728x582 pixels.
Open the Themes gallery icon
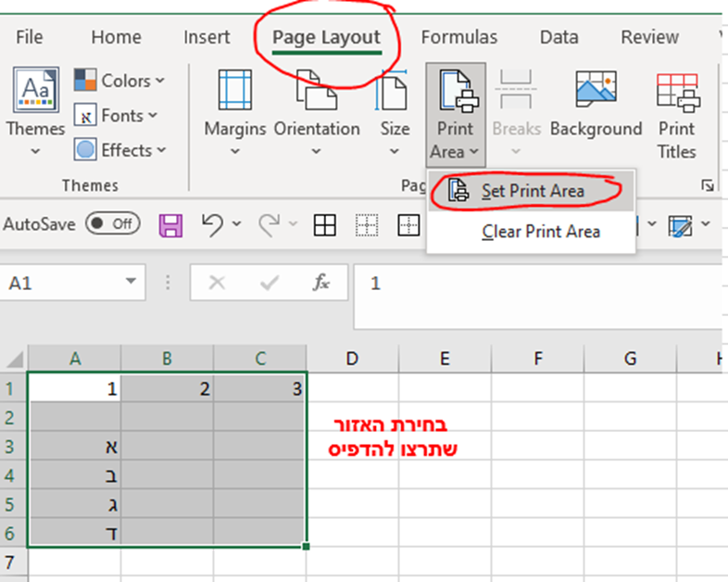pos(36,90)
